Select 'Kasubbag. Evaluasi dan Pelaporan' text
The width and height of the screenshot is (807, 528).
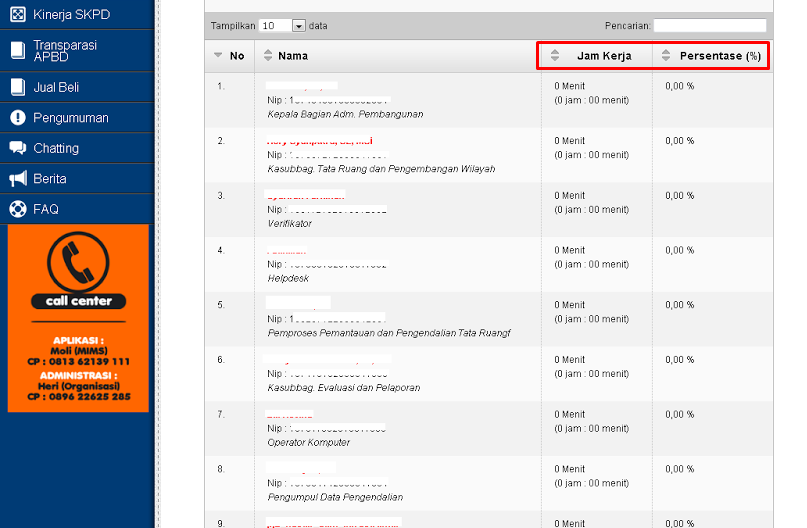pyautogui.click(x=344, y=388)
